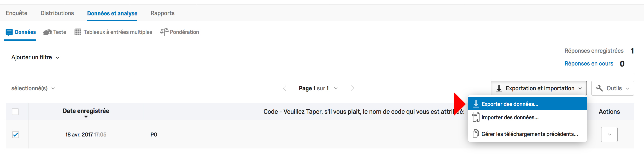Sort by the Date enregistrée column header

(86, 112)
